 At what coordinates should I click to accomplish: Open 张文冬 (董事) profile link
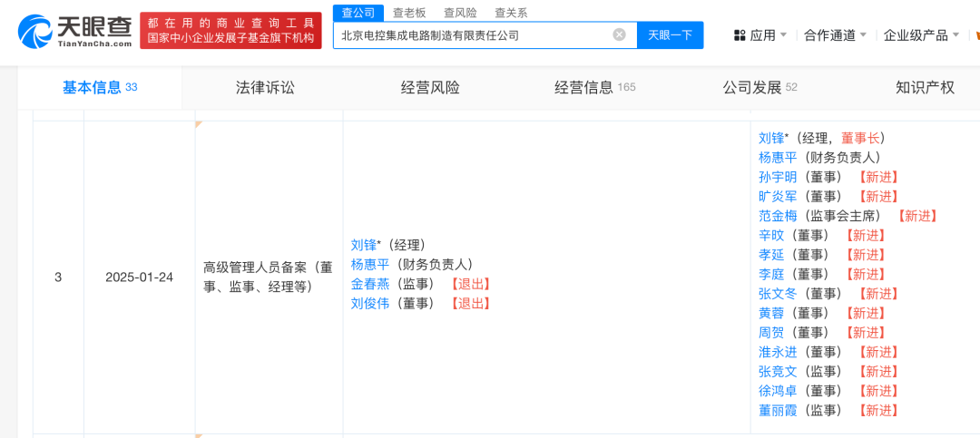coord(779,294)
